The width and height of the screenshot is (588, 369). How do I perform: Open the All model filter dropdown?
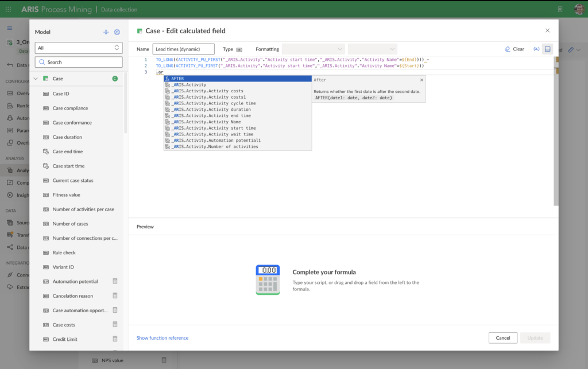pyautogui.click(x=78, y=48)
